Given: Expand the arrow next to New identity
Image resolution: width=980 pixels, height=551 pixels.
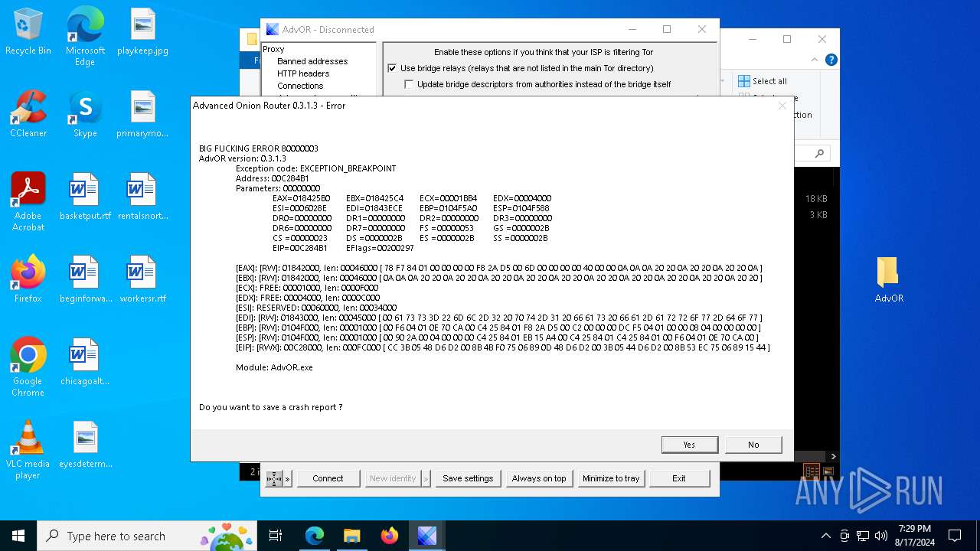Looking at the screenshot, I should [x=426, y=478].
